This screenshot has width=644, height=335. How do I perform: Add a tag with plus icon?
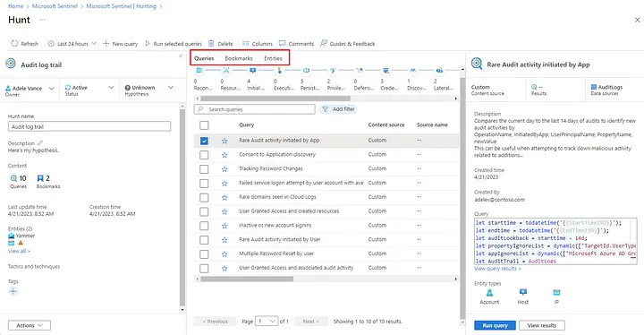point(13,291)
